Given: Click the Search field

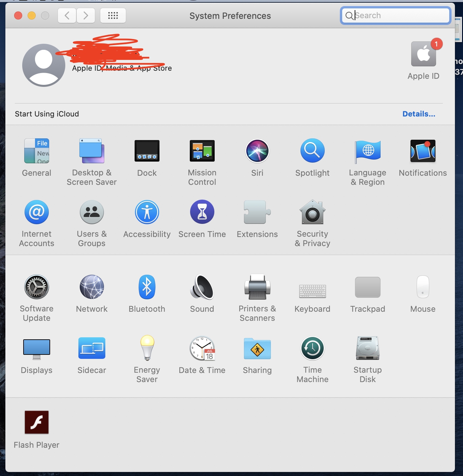Looking at the screenshot, I should click(396, 15).
